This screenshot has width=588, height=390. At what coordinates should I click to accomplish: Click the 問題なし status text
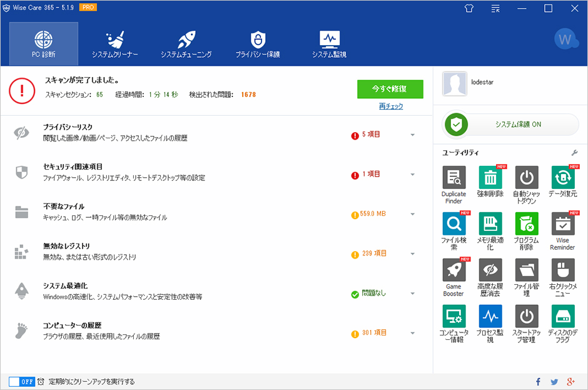373,293
